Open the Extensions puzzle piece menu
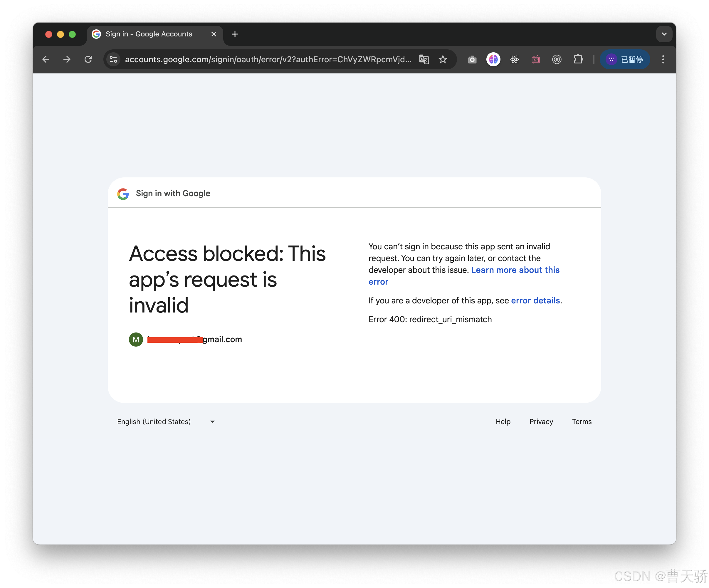This screenshot has width=709, height=588. point(578,59)
